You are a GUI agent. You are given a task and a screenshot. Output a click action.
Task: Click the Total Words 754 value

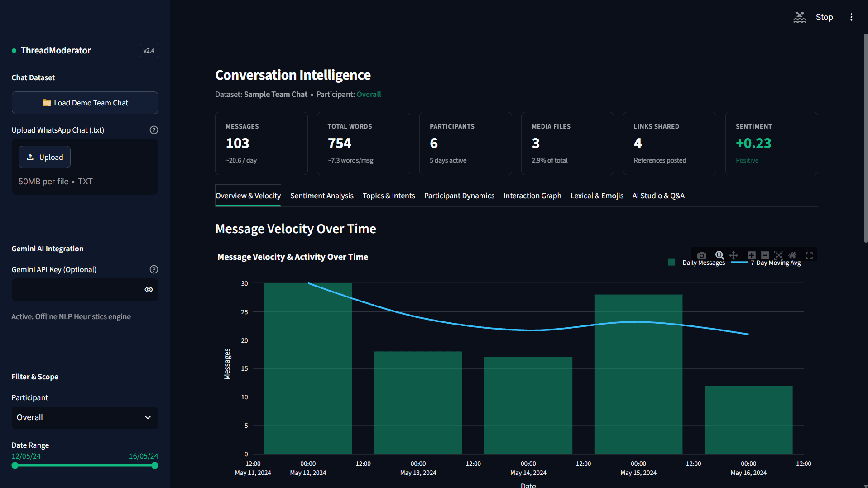pos(339,144)
